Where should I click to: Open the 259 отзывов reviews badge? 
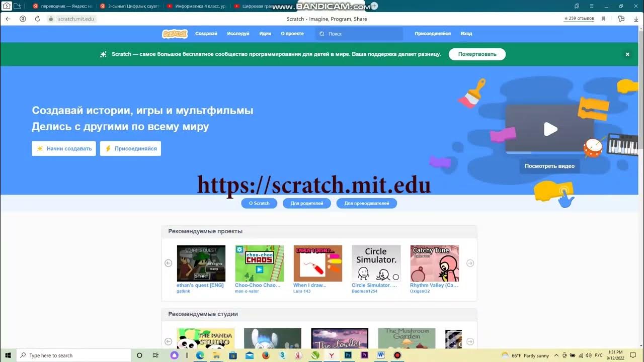(x=579, y=19)
